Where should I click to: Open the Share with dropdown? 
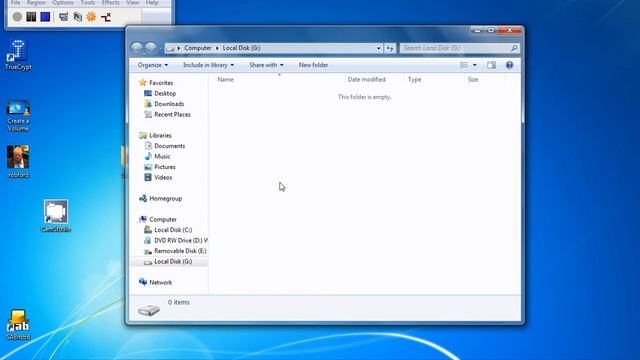[266, 65]
